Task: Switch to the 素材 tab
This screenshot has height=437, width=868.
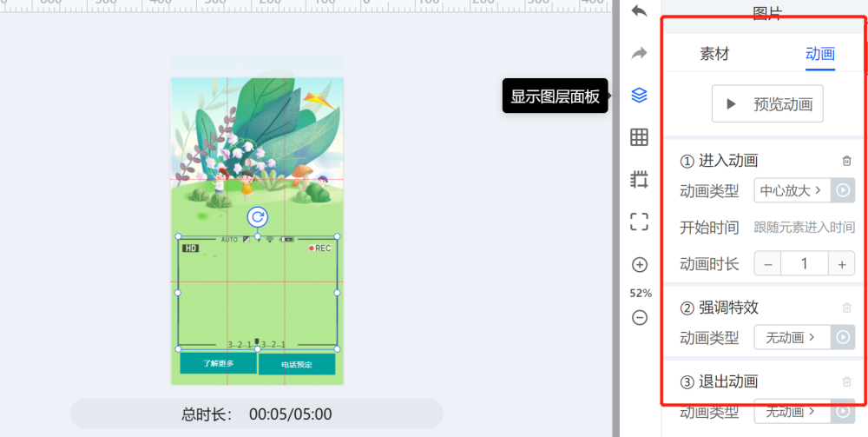Action: (714, 54)
